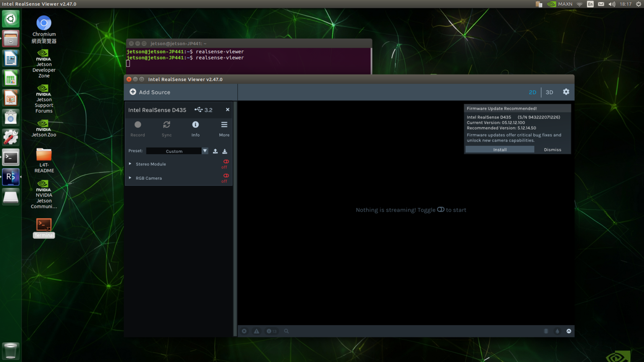Switch to the 2D view tab
The width and height of the screenshot is (644, 362).
(532, 92)
